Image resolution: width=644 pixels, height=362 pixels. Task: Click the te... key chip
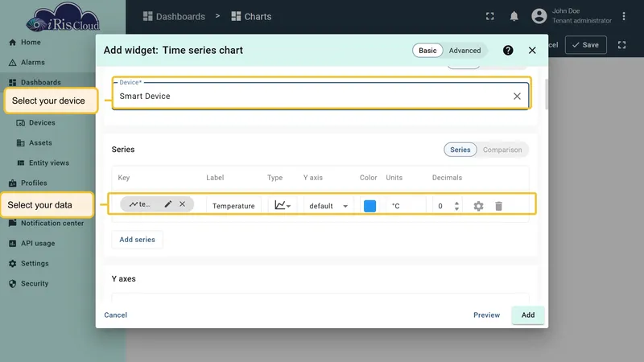[x=156, y=204]
